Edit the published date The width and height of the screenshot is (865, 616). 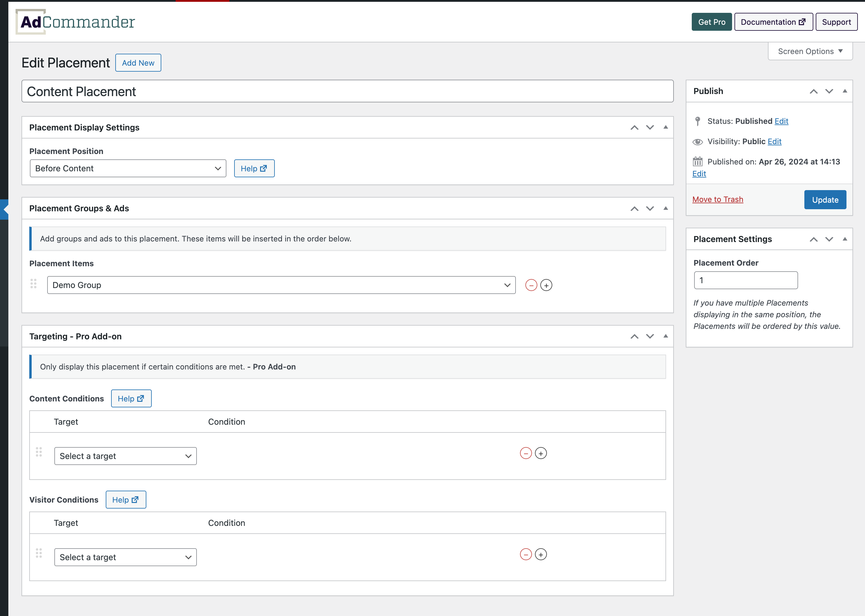coord(699,174)
